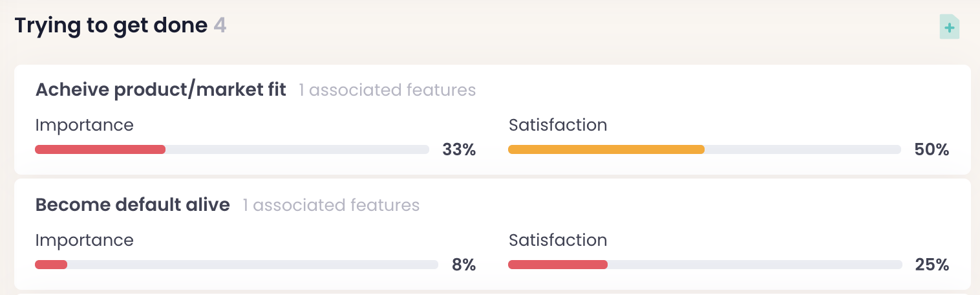Open associated features for Become default alive
The width and height of the screenshot is (980, 295).
(331, 206)
